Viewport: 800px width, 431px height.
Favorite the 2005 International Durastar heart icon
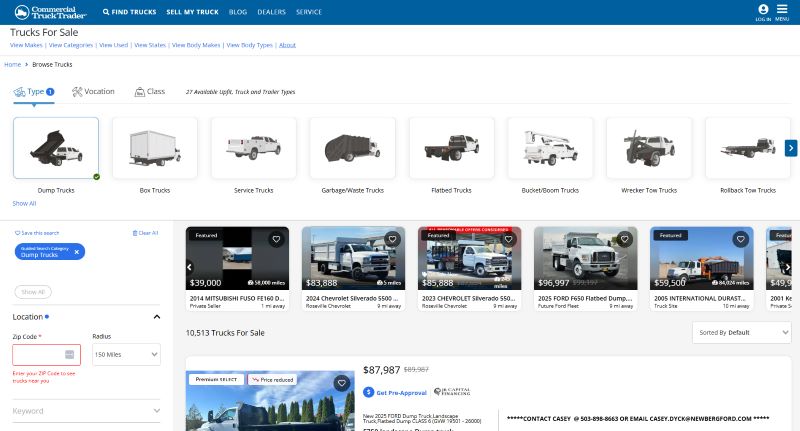click(740, 239)
